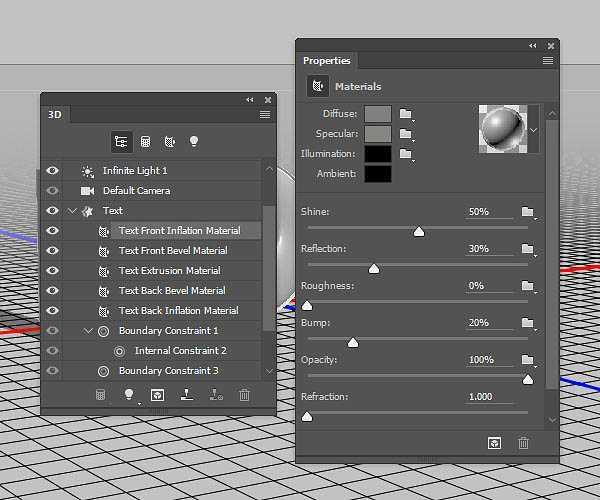Move the object to the ground plane

187,394
